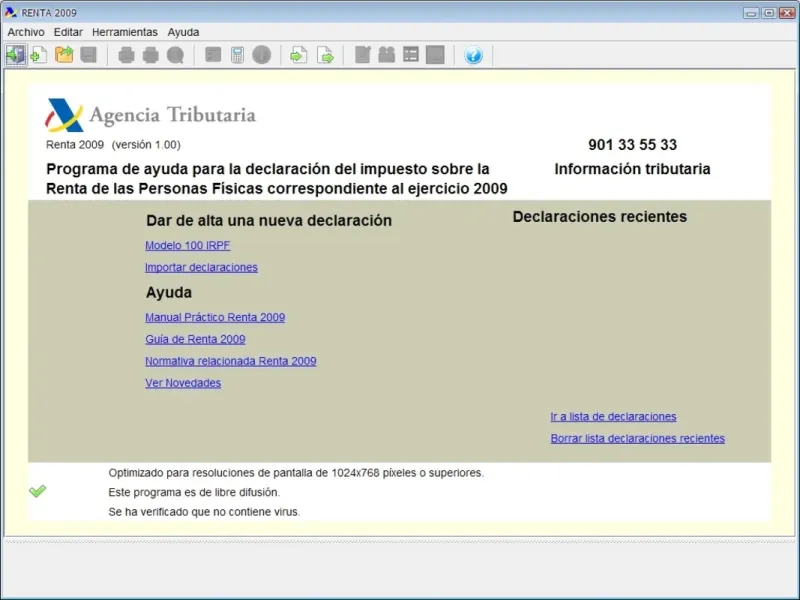Click the greyed round info icon
The height and width of the screenshot is (600, 800).
click(x=262, y=55)
